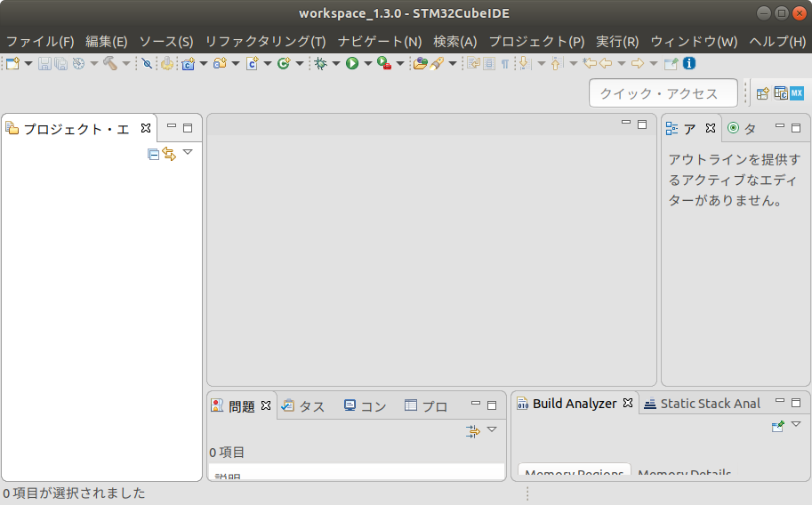The image size is (812, 505).
Task: Switch to the プロ Properties tab
Action: click(426, 406)
